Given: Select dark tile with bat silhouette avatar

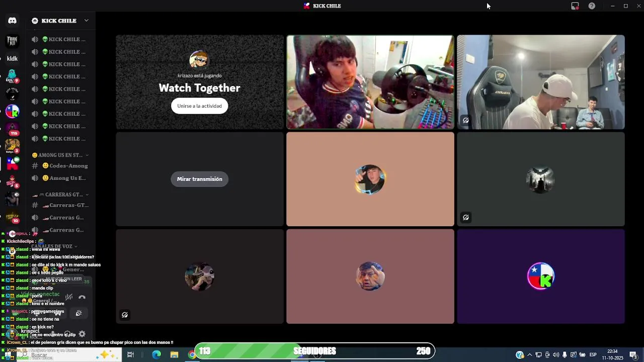Looking at the screenshot, I should point(541,179).
